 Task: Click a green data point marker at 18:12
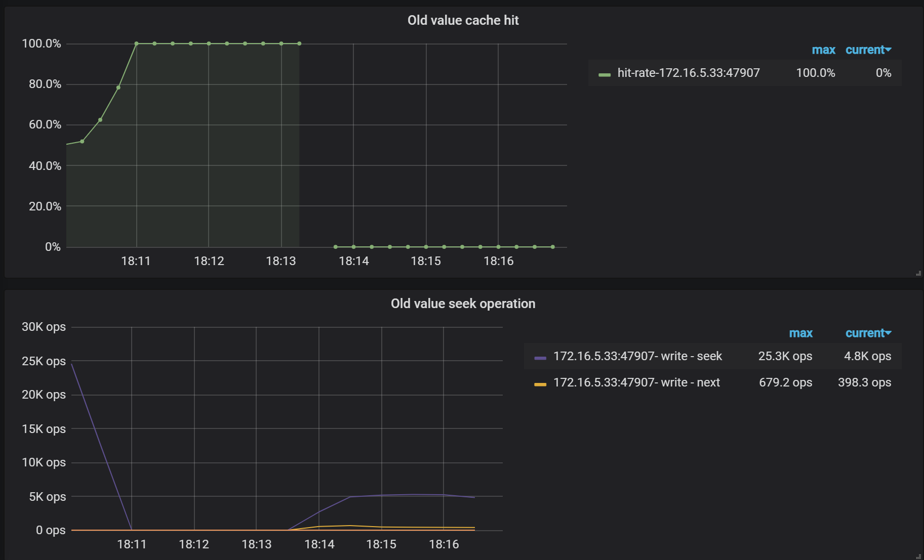point(209,43)
